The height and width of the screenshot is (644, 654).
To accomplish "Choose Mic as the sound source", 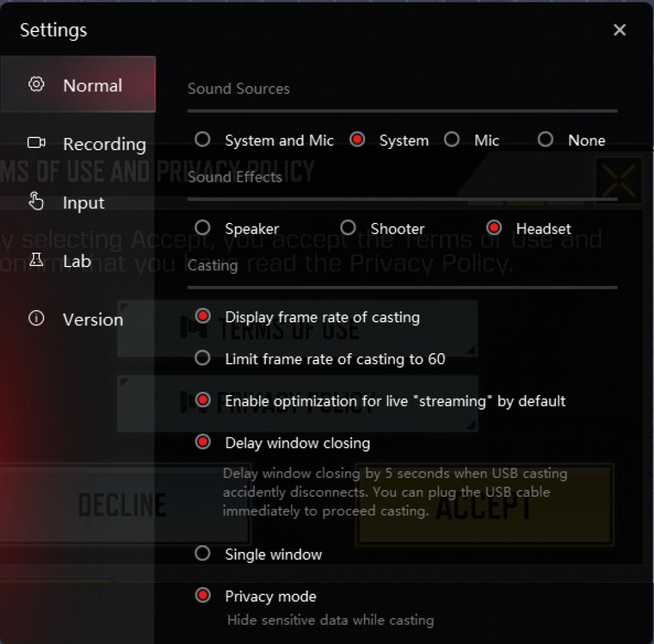I will [452, 140].
